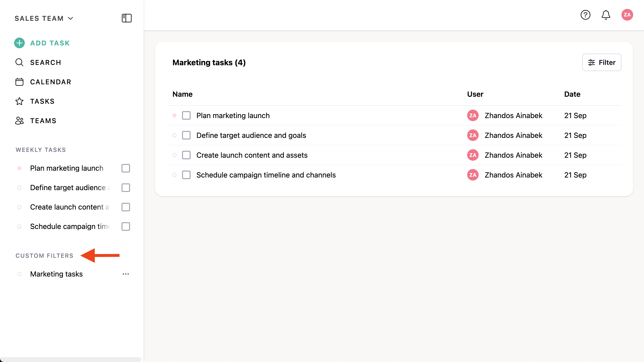The image size is (644, 362).
Task: Tick Define target audience and goals checkbox
Action: (186, 135)
